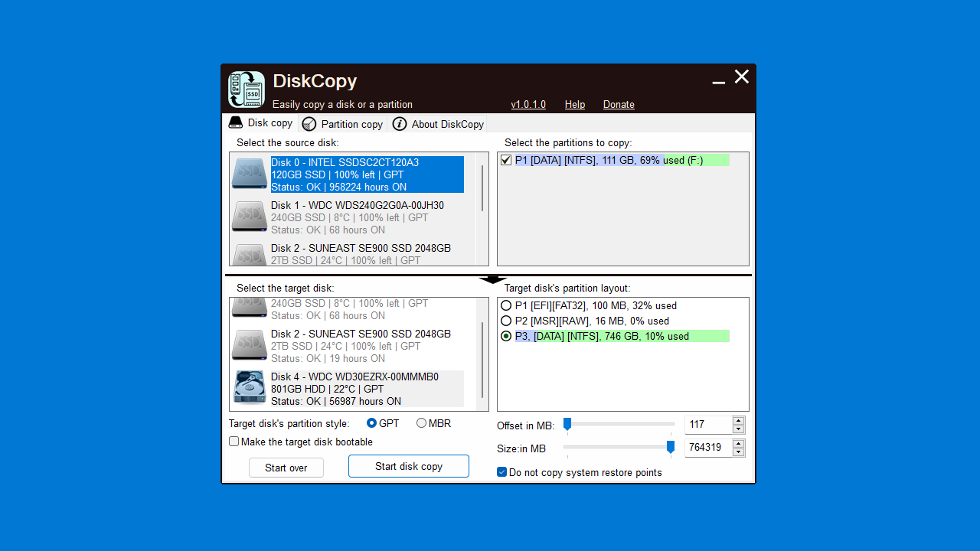Select P3 [DATA] [NTFS] 746 GB radio button

[506, 336]
